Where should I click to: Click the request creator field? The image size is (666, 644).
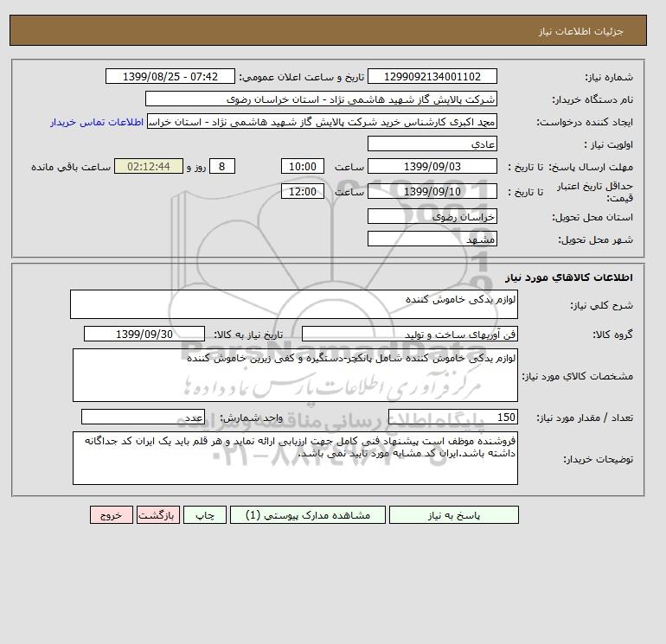point(322,121)
